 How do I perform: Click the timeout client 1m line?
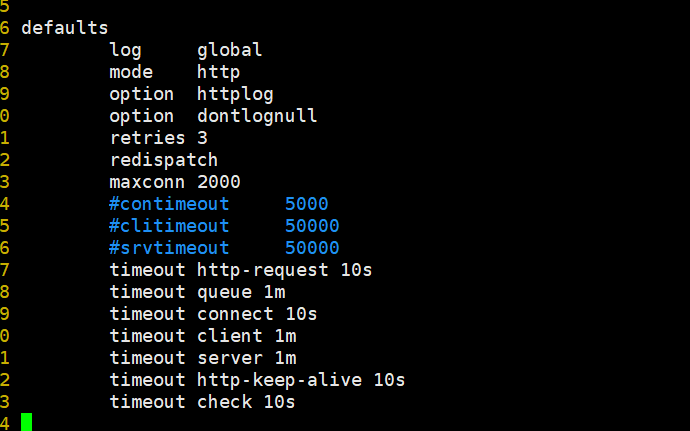[203, 336]
